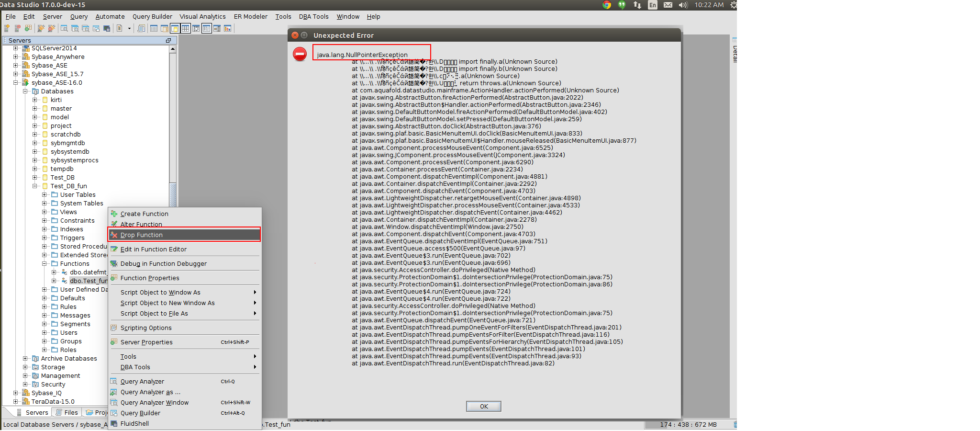Screen dimensions: 980x431
Task: Open the File menu
Action: click(11, 17)
